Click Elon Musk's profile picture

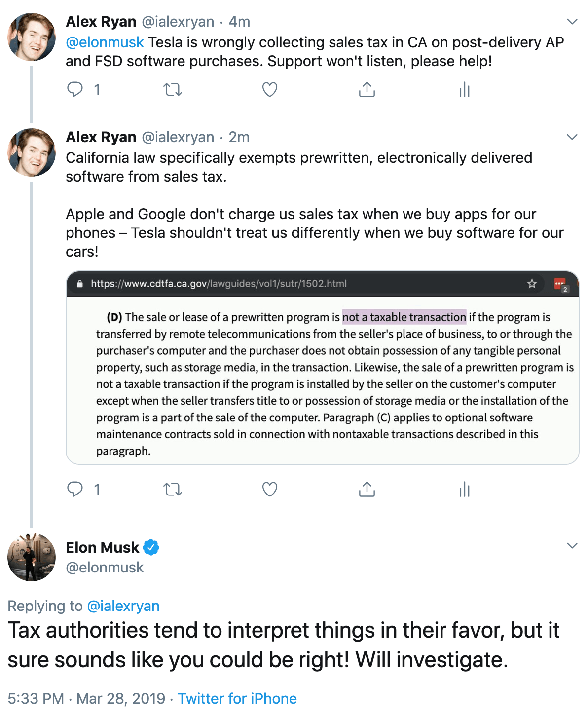pos(32,557)
